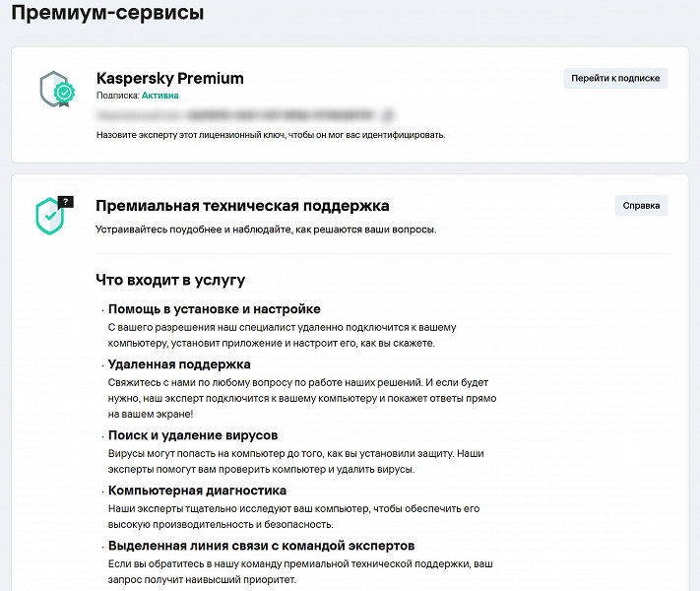Click description starting Если вы обратитесь
The image size is (700, 591).
click(300, 571)
